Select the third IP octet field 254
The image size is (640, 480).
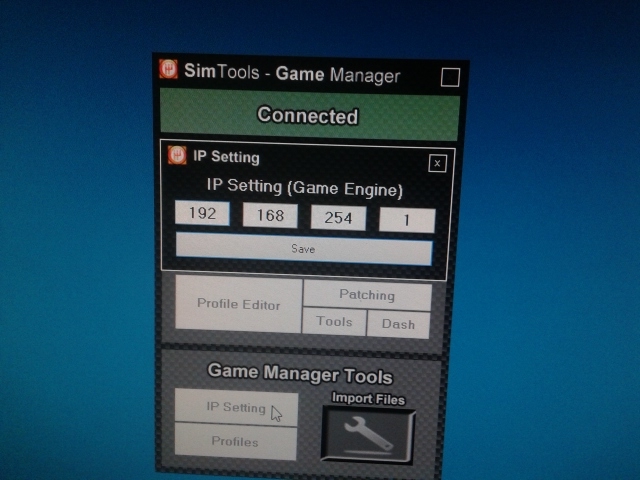338,218
